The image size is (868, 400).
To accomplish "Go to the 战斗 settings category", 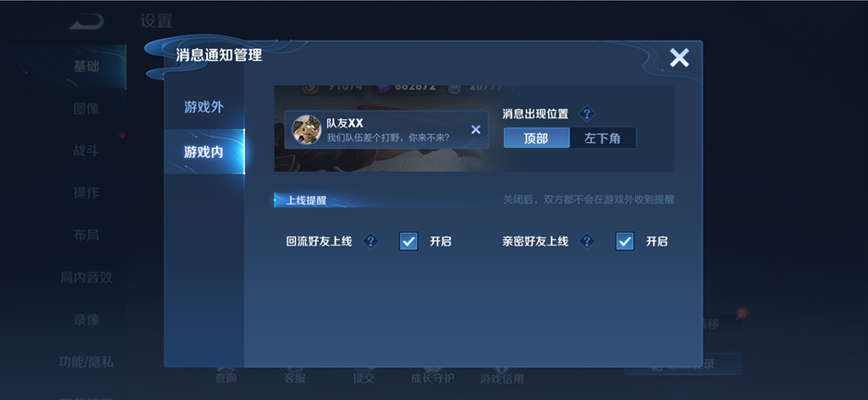I will click(86, 151).
